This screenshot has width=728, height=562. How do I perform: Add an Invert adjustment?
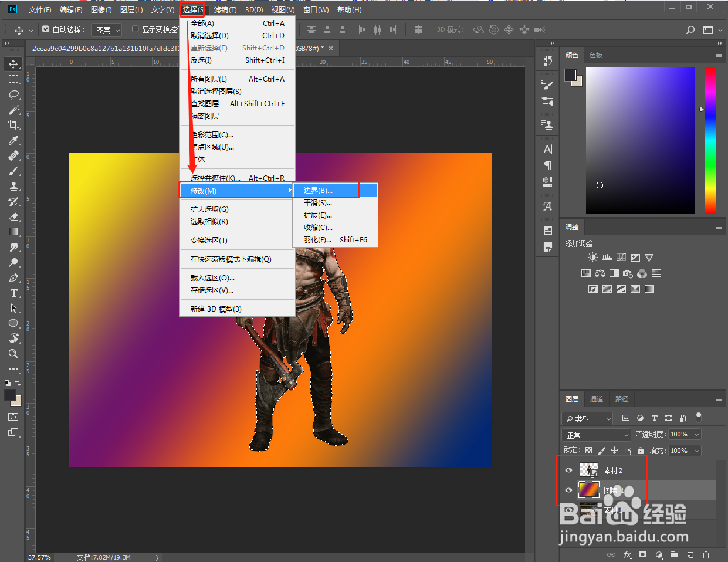[592, 289]
